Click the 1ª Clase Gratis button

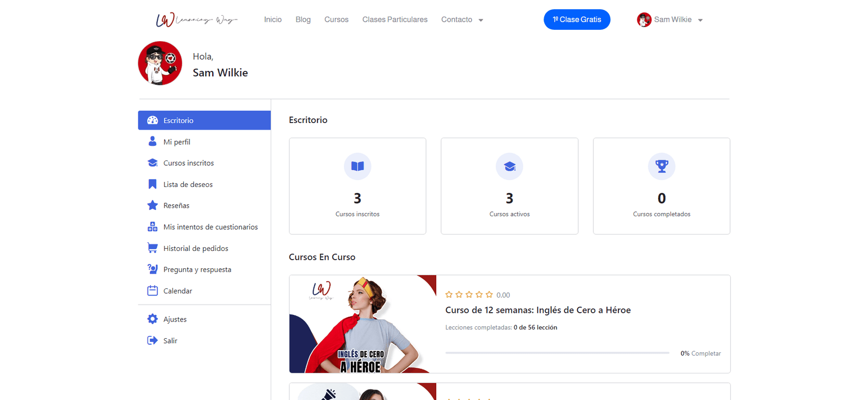click(577, 20)
